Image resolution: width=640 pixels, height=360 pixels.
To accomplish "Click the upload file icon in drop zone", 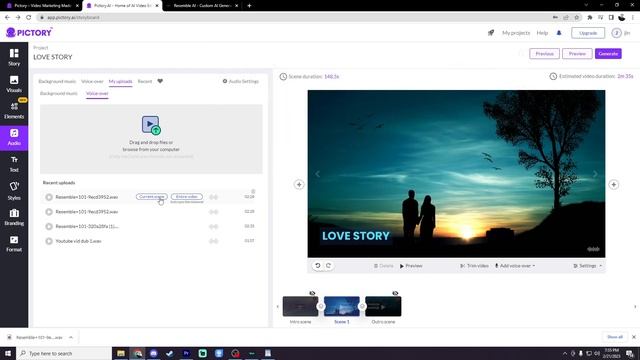I will pos(151,125).
